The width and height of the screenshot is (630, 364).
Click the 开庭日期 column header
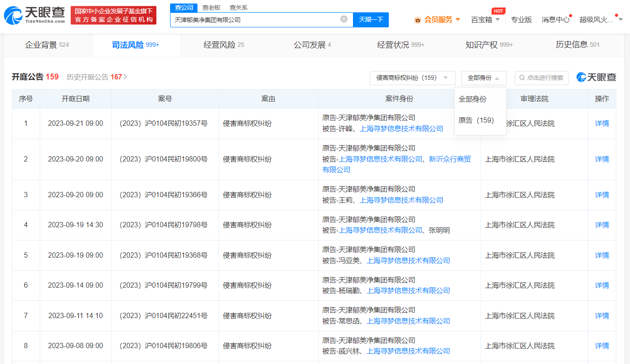[76, 99]
